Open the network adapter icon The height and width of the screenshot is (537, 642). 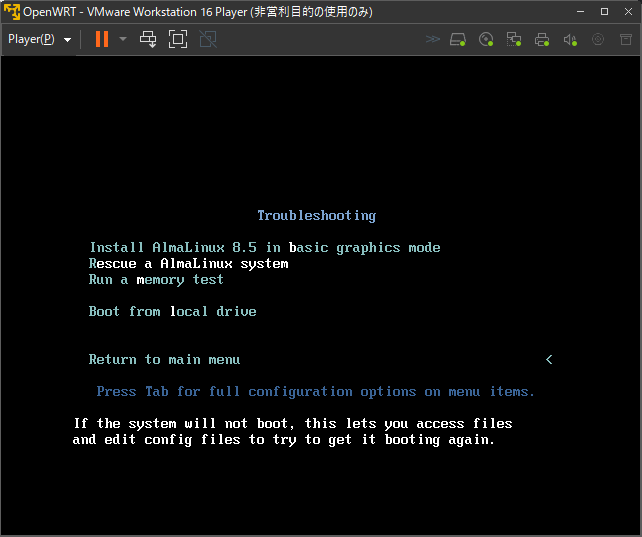click(514, 40)
